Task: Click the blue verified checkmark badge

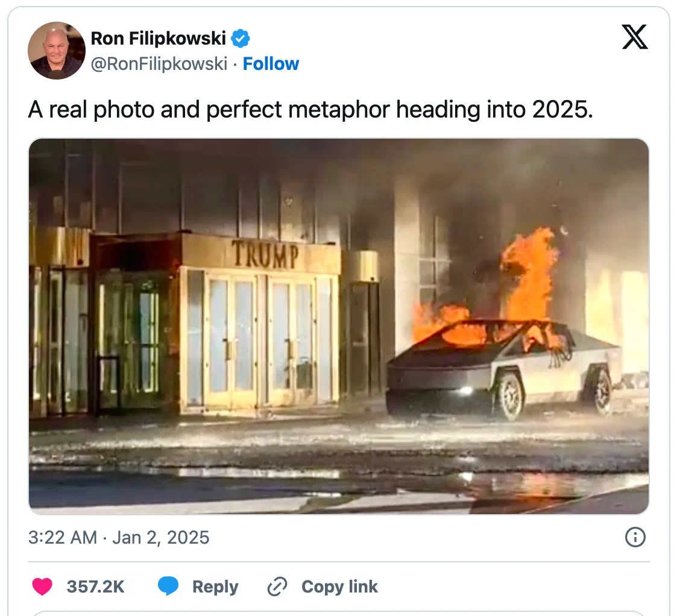Action: click(241, 38)
